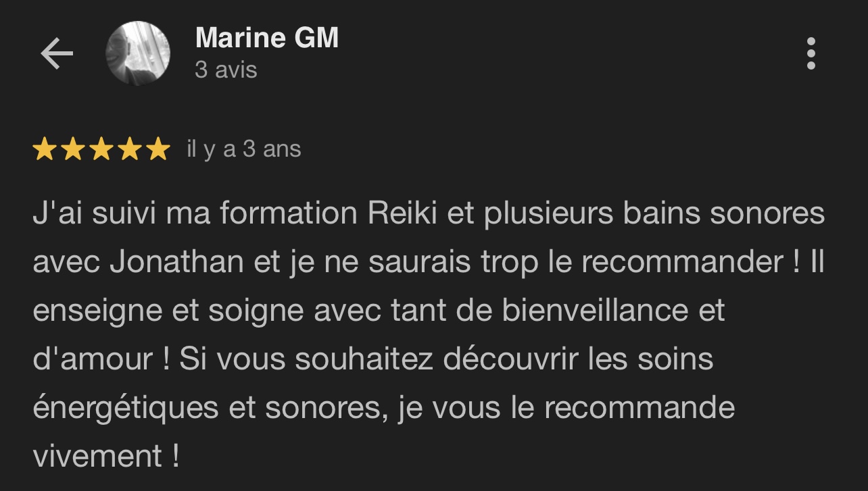Open the three-dot more options menu
The height and width of the screenshot is (491, 868).
coord(811,53)
